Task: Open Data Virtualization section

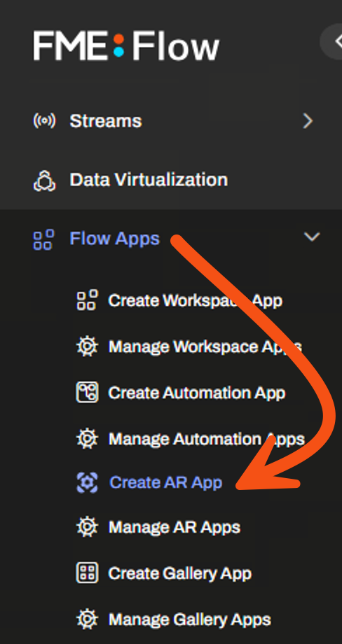Action: 149,180
